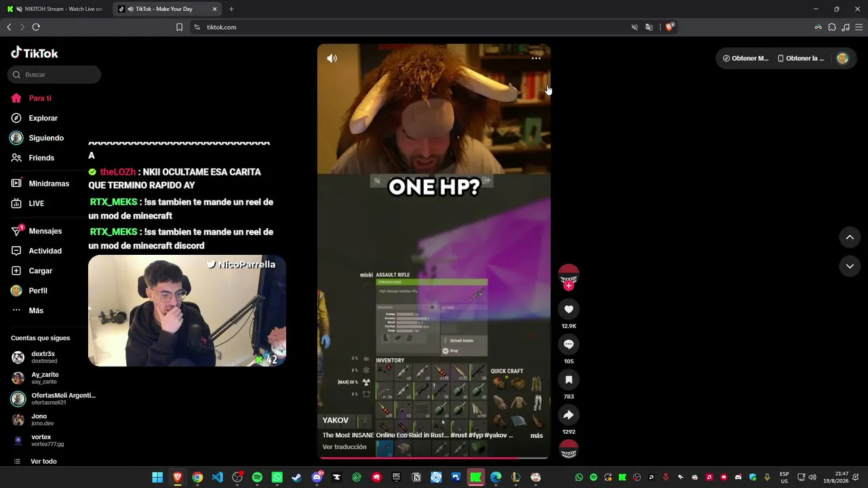Save the video with the bookmark icon

pos(568,380)
